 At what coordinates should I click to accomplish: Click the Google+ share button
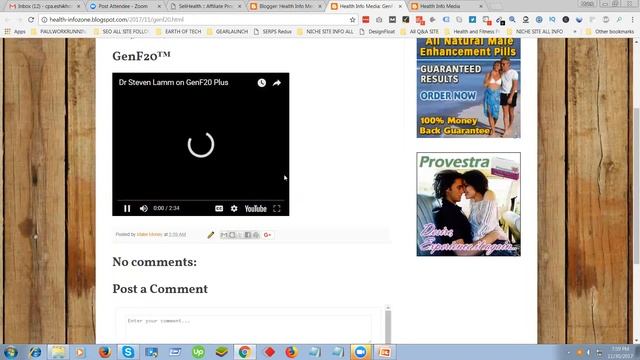[267, 235]
